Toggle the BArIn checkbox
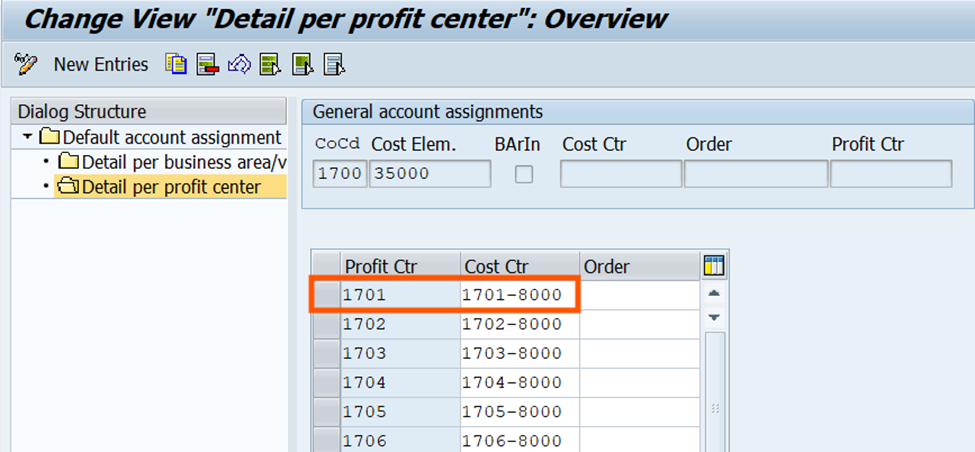The width and height of the screenshot is (975, 452). click(523, 174)
